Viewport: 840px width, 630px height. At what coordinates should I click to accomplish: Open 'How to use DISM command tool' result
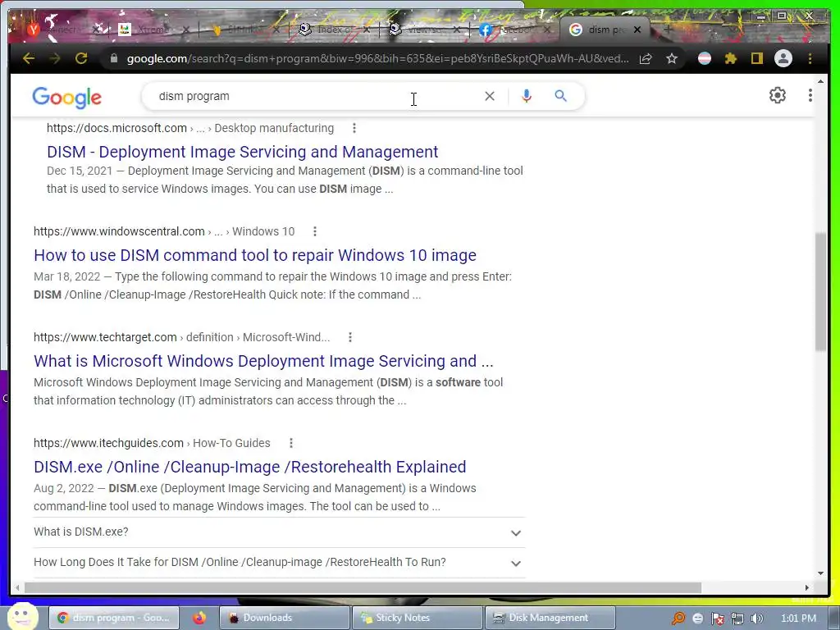point(255,255)
